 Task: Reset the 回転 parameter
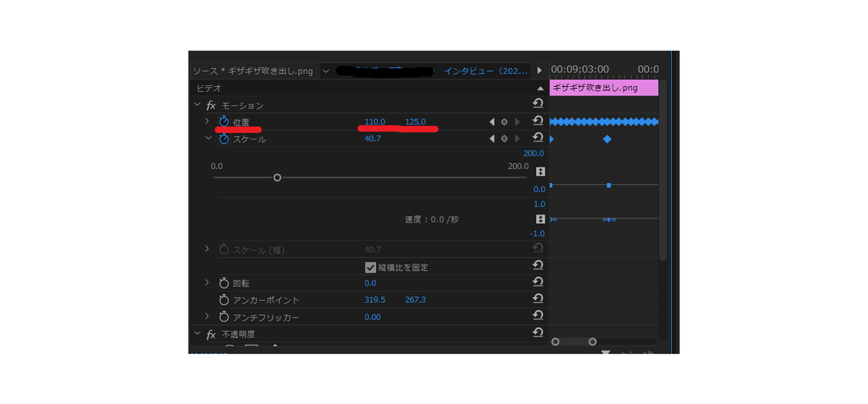(x=537, y=282)
